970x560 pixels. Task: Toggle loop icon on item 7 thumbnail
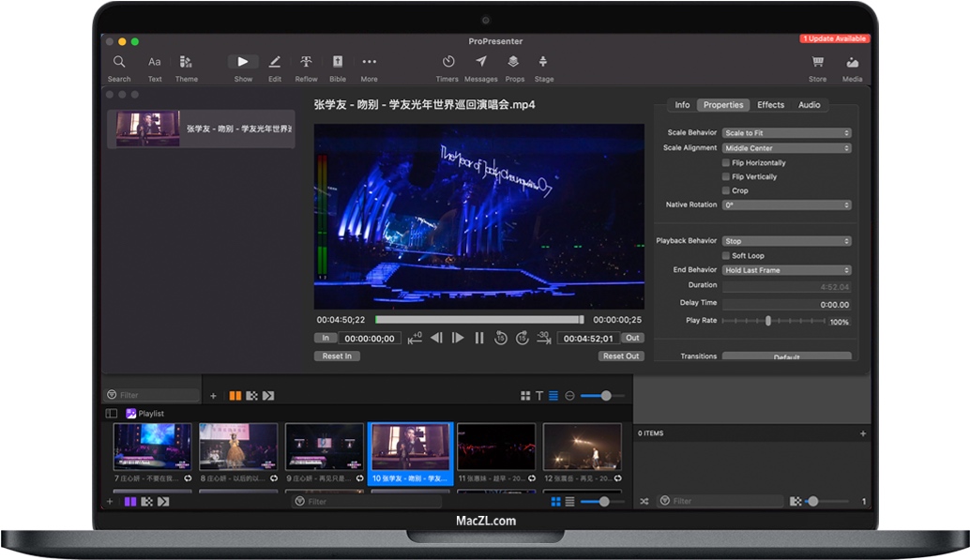coord(188,478)
